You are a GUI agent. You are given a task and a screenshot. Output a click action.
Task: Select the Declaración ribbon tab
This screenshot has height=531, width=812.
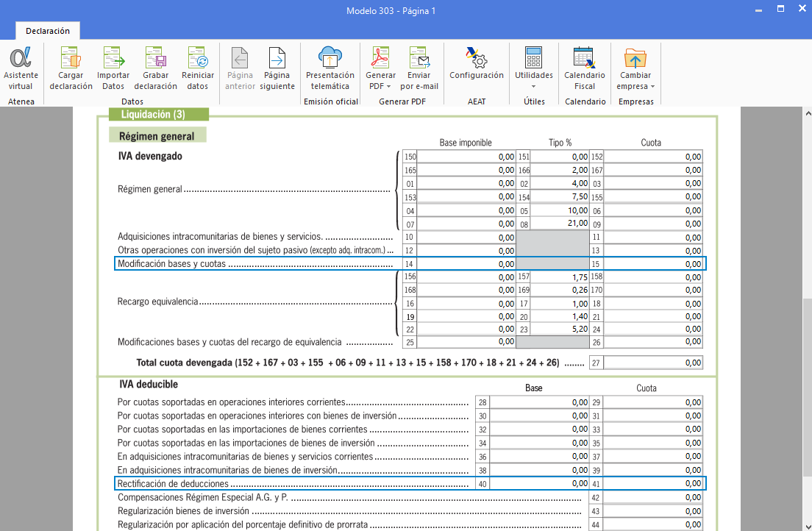[x=48, y=31]
